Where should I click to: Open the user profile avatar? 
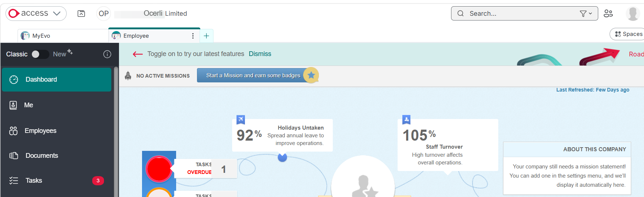[633, 14]
